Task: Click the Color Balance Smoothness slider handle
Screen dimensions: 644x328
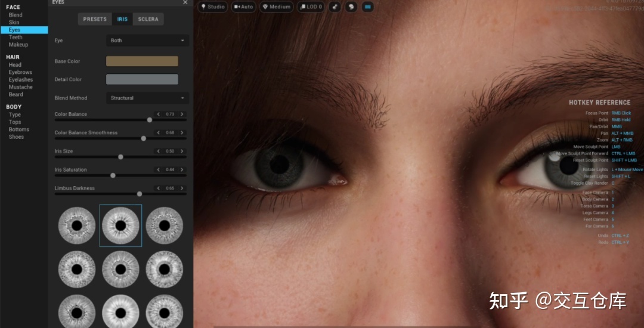Action: [x=143, y=138]
